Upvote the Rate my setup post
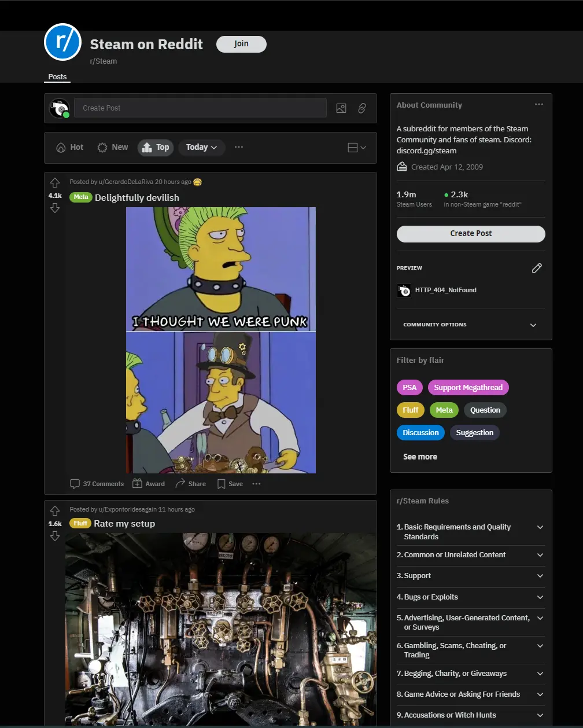The width and height of the screenshot is (583, 728). 55,510
